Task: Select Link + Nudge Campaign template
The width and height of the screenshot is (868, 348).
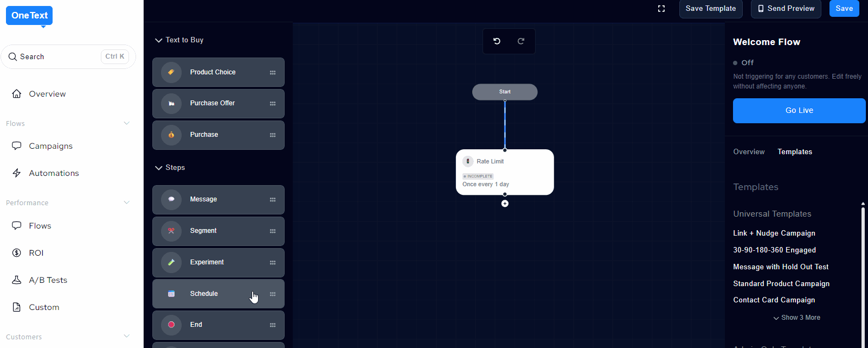Action: [x=774, y=233]
